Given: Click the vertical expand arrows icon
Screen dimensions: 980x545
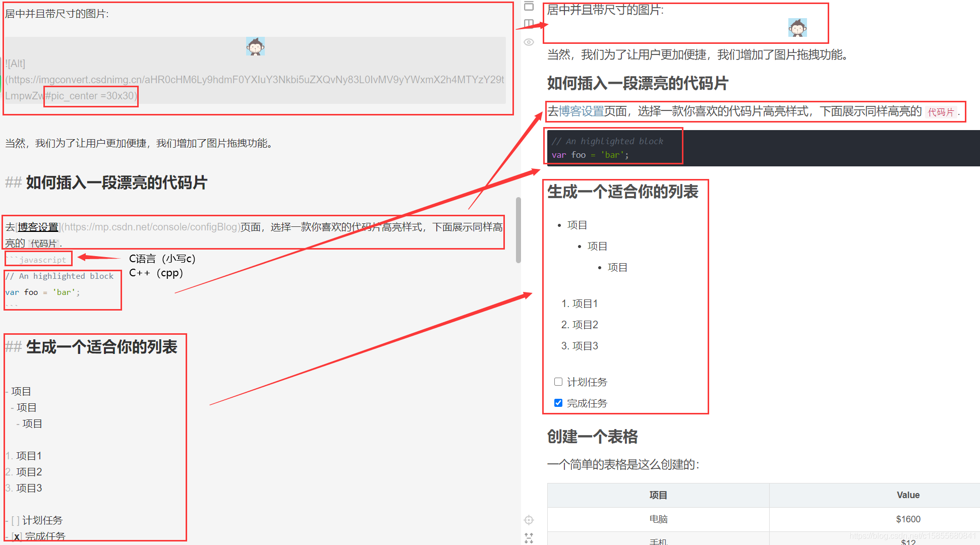Looking at the screenshot, I should pos(529,538).
